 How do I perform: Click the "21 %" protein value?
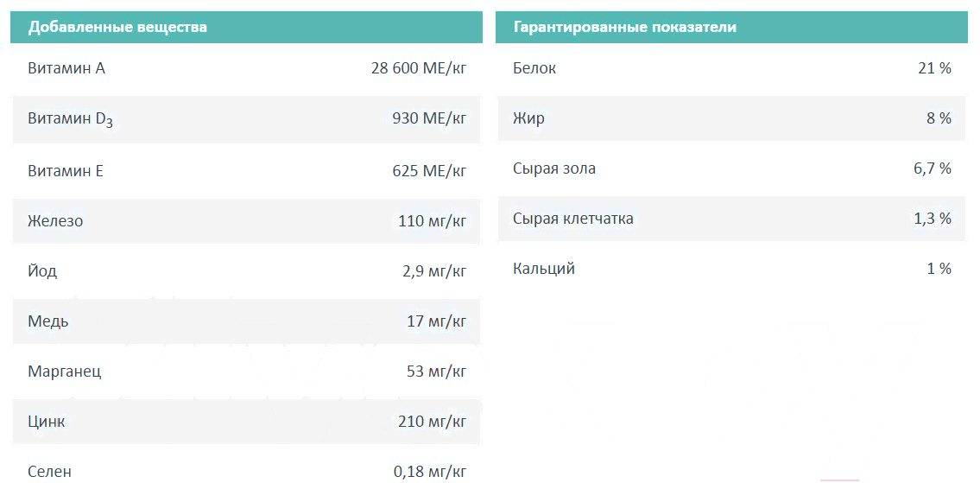click(x=934, y=68)
